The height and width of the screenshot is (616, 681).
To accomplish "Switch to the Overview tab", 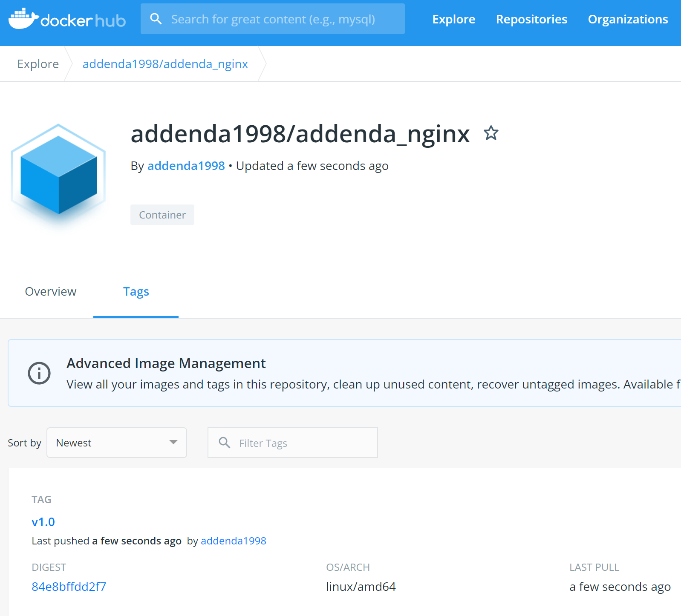I will point(51,291).
